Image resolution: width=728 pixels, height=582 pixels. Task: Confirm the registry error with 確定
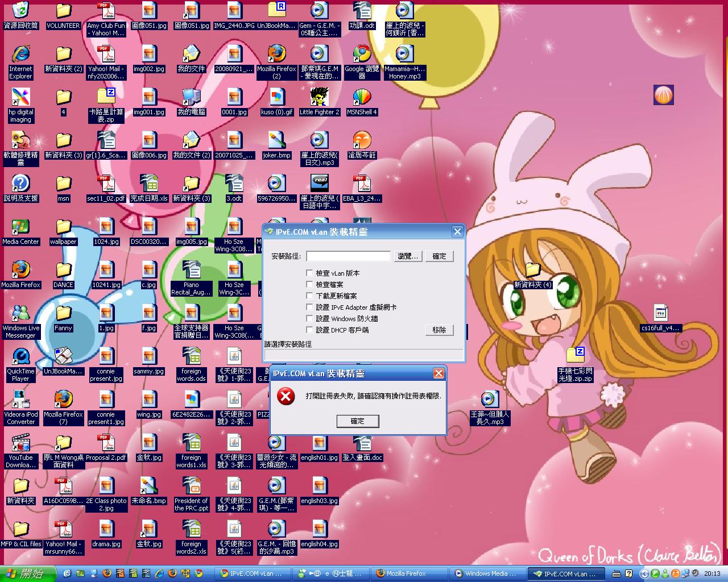click(357, 421)
